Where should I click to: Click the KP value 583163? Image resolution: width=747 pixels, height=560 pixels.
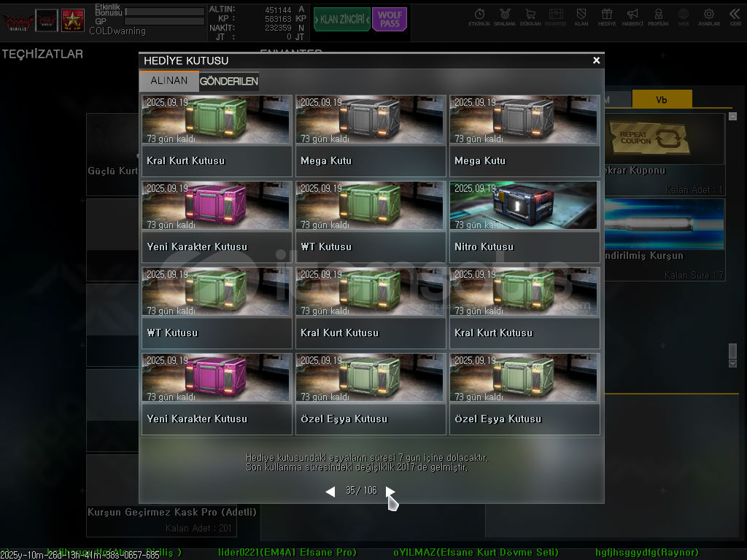278,19
